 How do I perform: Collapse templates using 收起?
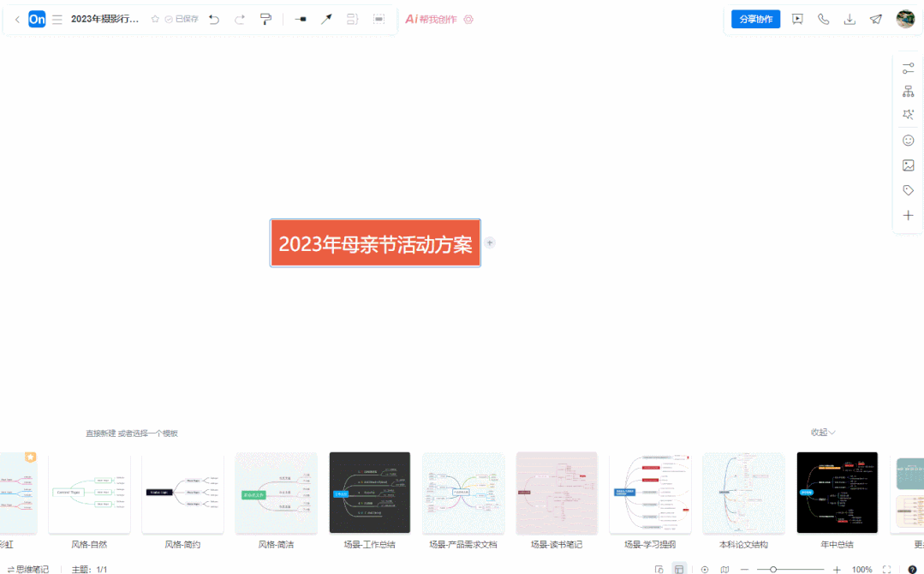click(x=820, y=432)
